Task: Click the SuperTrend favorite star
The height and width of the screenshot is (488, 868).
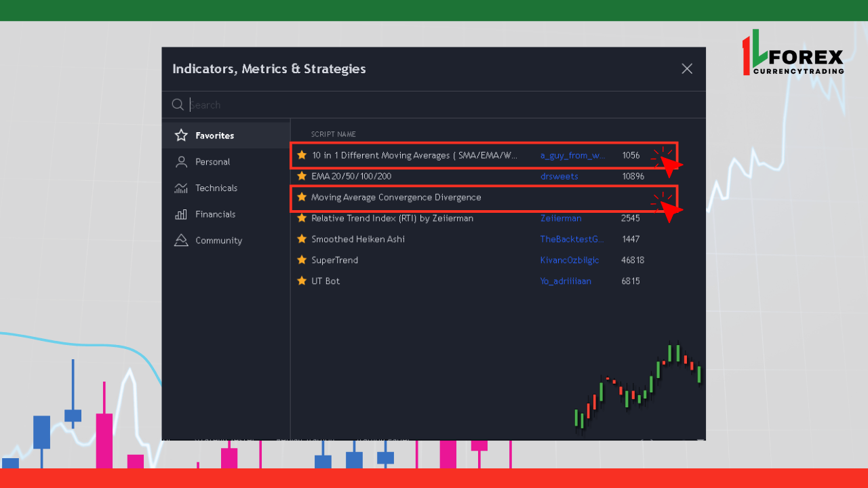Action: coord(302,260)
